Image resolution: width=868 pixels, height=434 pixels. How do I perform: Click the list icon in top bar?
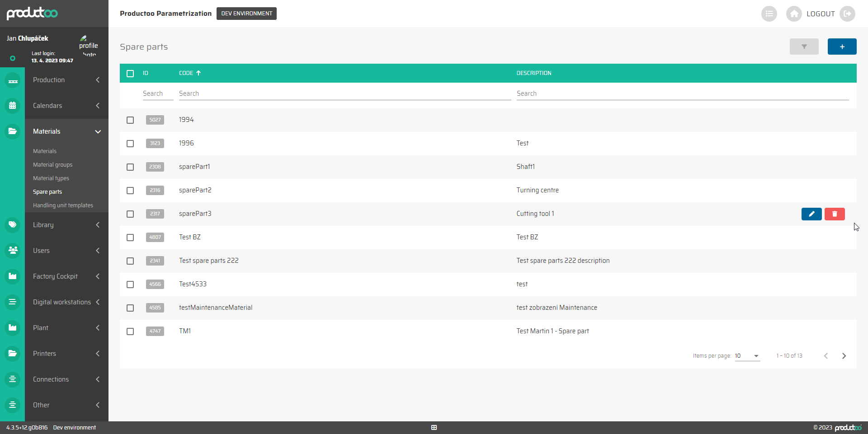tap(769, 14)
